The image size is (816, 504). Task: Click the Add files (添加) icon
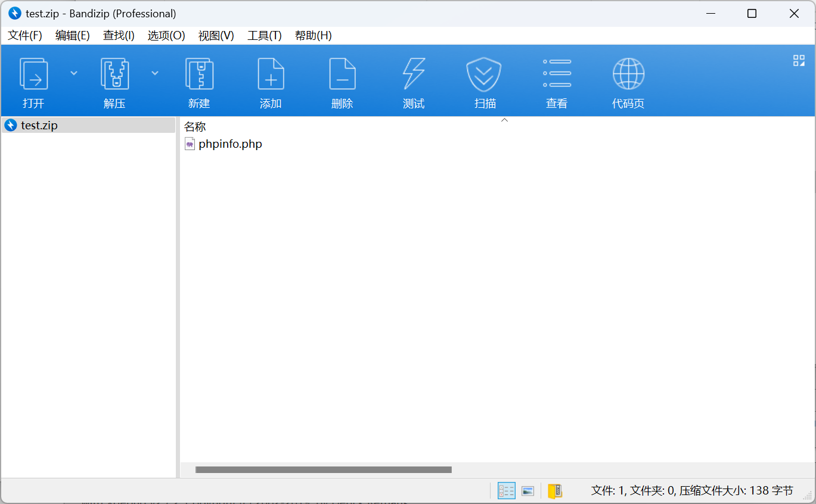click(271, 74)
